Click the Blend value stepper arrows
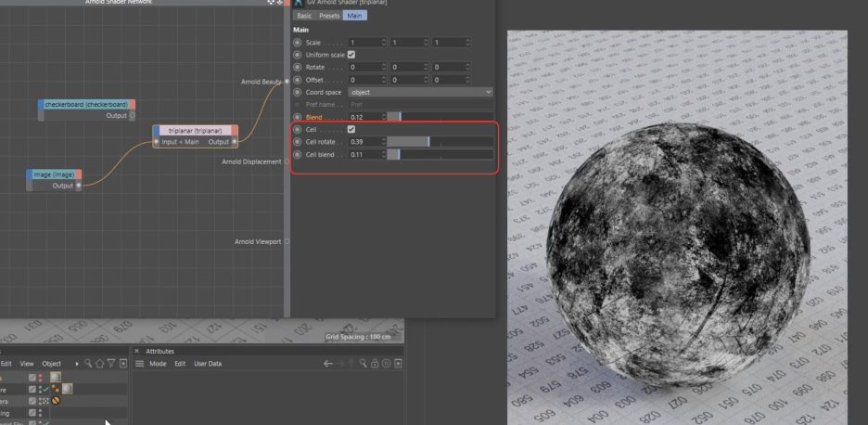Screen dimensions: 868x425 click(x=383, y=117)
